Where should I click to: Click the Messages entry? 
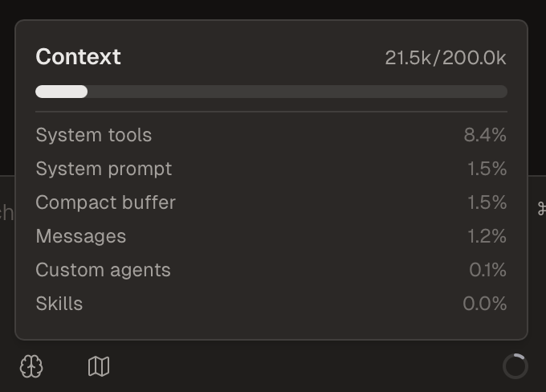pos(81,236)
